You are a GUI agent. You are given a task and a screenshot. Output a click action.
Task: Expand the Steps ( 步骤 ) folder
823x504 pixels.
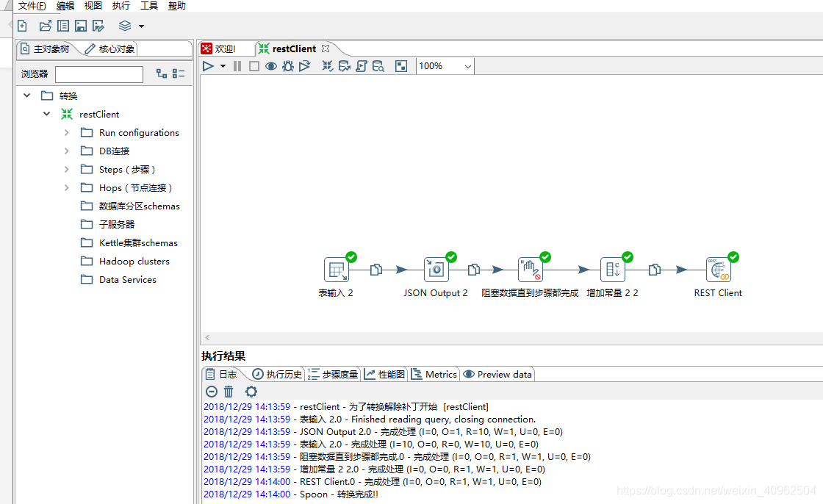66,169
